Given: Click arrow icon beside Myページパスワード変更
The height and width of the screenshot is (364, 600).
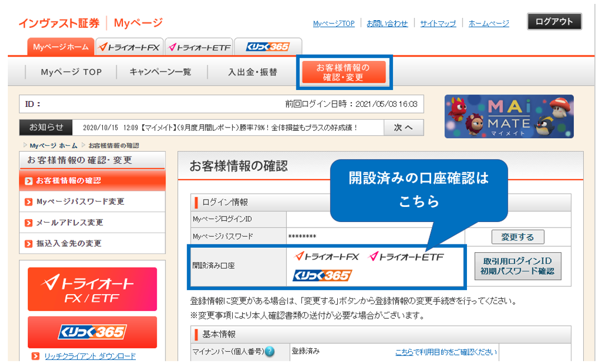Looking at the screenshot, I should [29, 202].
